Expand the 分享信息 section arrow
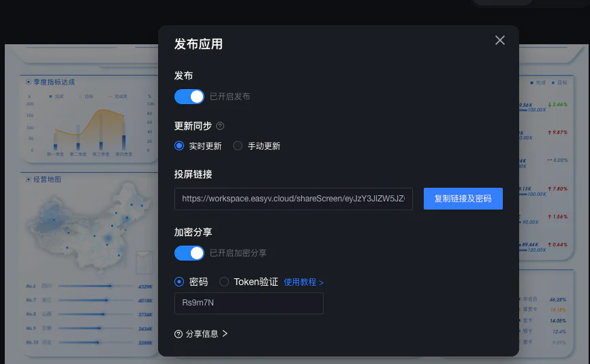The width and height of the screenshot is (590, 364). (x=225, y=334)
